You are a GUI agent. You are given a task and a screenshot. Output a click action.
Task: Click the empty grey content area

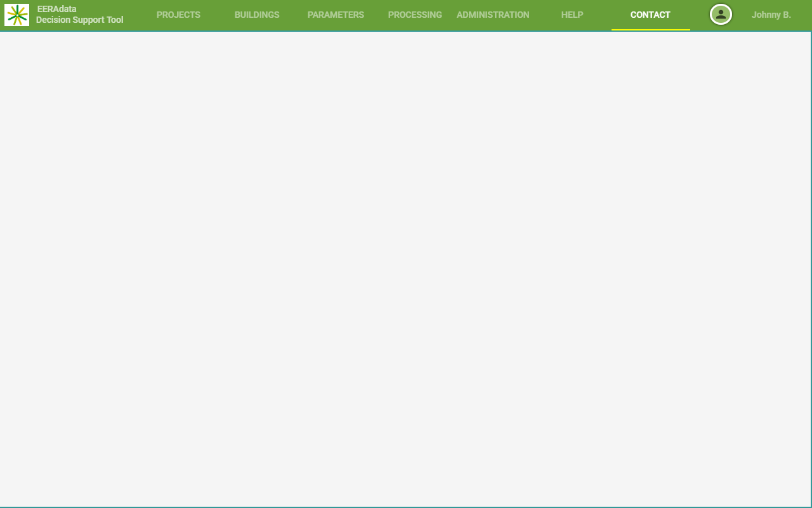coord(406,267)
